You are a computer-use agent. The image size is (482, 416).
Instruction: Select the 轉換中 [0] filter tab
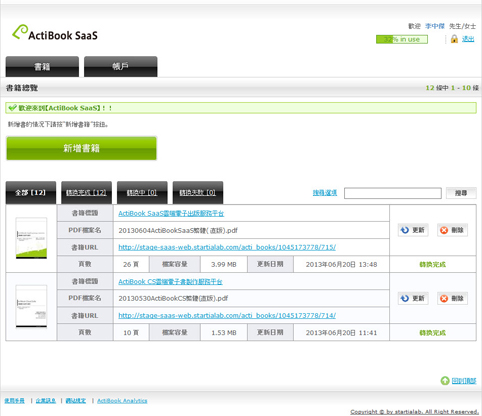142,193
